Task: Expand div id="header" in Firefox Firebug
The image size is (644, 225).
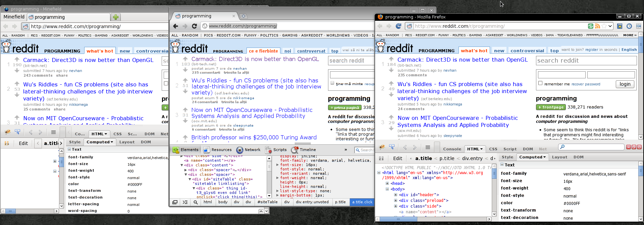Action: pos(395,195)
